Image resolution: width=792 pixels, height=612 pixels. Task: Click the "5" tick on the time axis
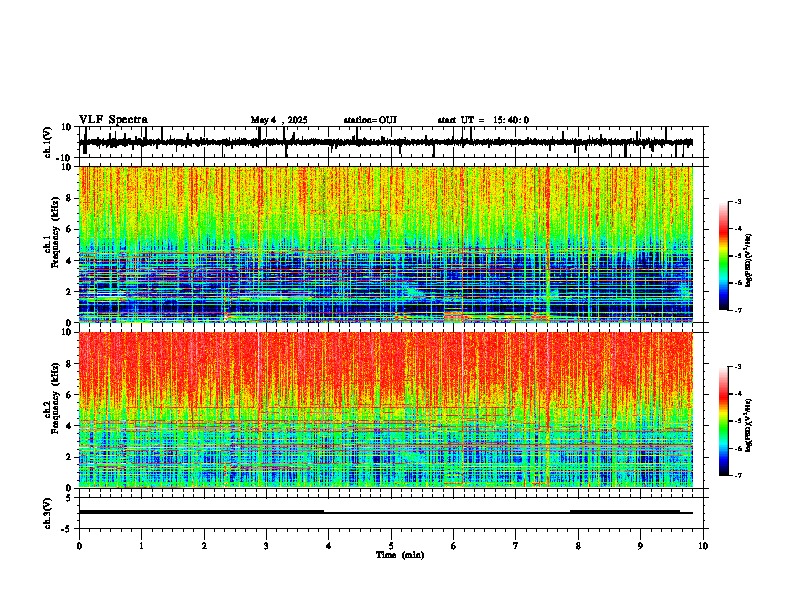(391, 546)
